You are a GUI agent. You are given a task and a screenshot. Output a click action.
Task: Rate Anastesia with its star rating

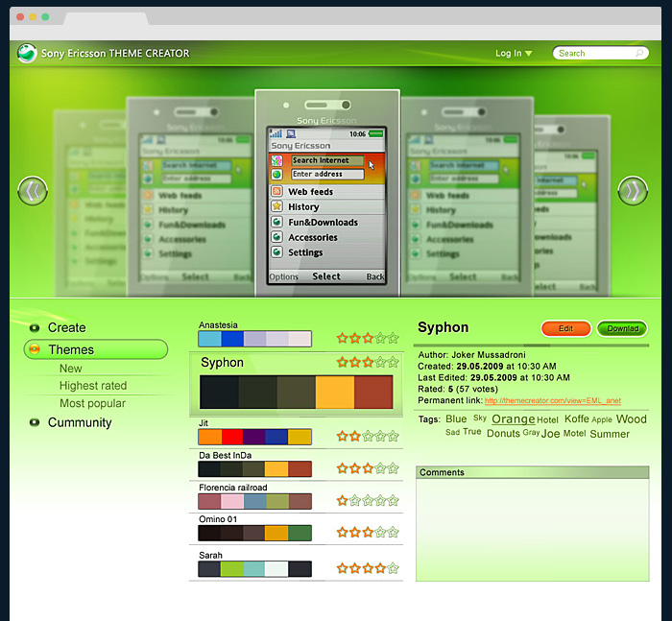368,338
